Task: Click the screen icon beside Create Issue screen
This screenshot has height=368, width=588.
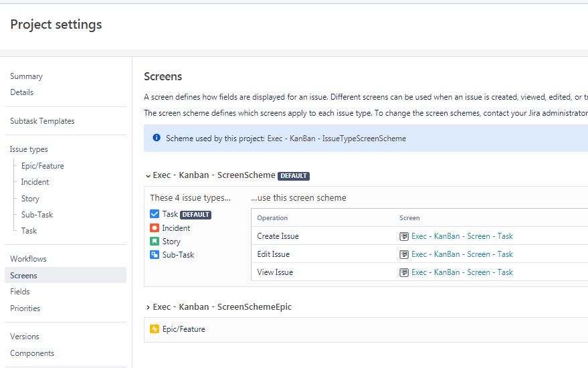Action: point(404,236)
